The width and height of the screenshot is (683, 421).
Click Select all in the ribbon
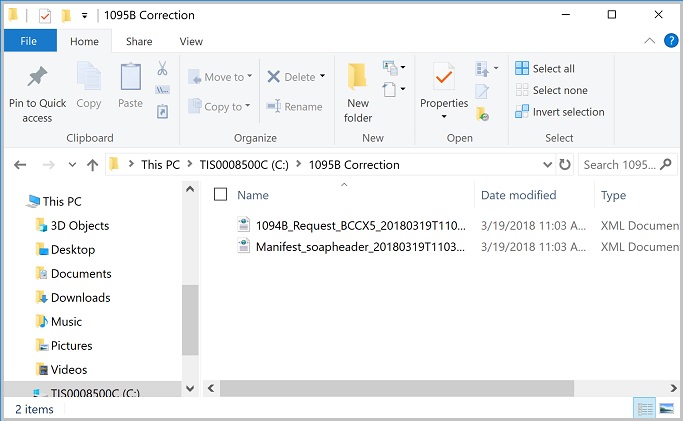coord(545,69)
